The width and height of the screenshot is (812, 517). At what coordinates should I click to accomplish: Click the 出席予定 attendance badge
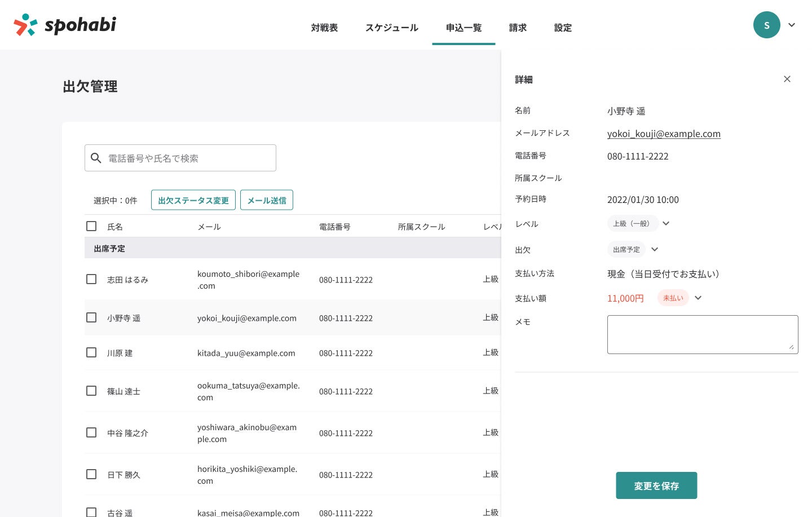[626, 250]
